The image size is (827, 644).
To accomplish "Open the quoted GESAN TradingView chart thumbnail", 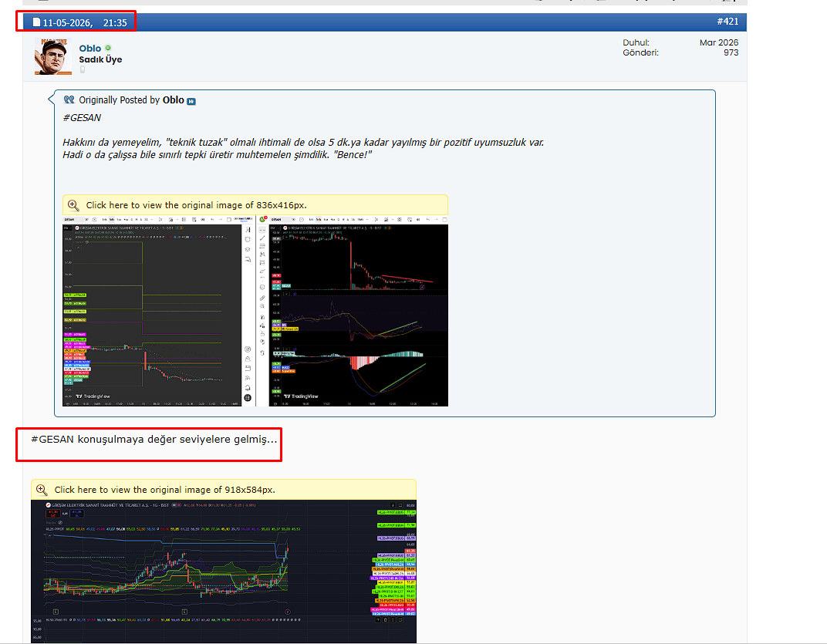I will (255, 311).
